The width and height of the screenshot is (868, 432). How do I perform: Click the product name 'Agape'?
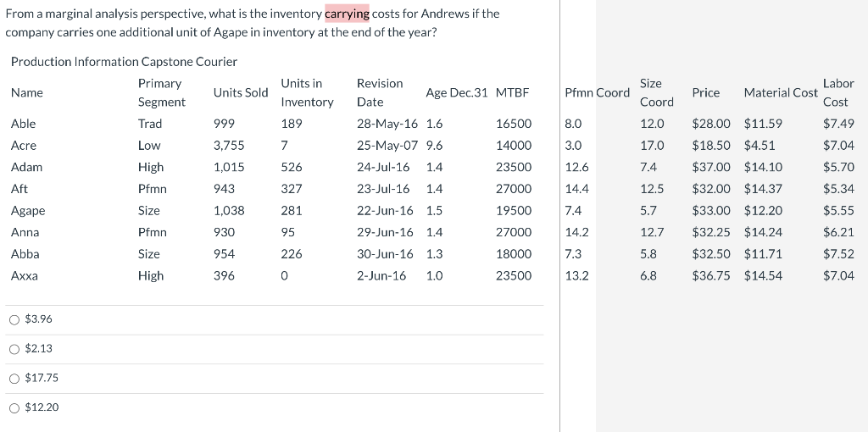[x=28, y=211]
